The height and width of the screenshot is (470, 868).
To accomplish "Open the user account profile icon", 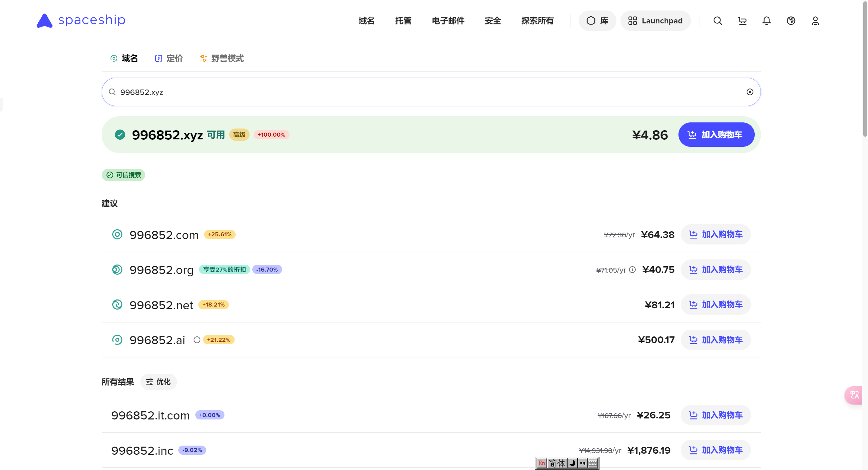I will point(815,21).
